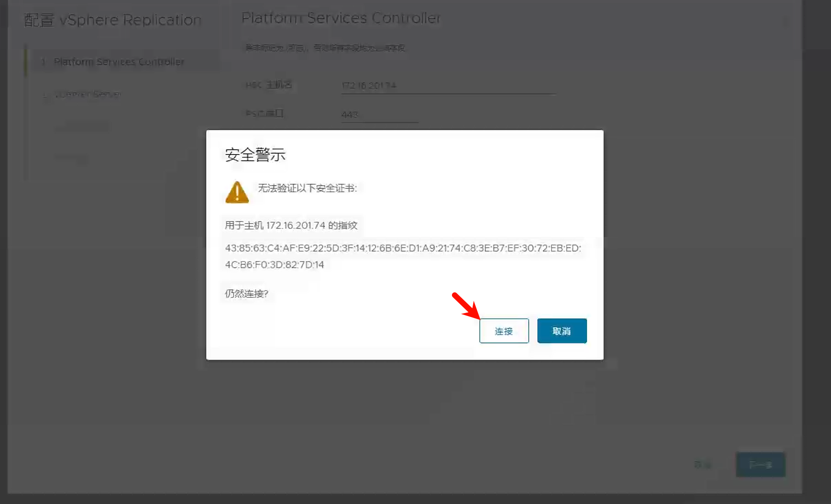This screenshot has width=831, height=504.
Task: Click the 无法验证以下安全证书 warning message
Action: point(307,188)
